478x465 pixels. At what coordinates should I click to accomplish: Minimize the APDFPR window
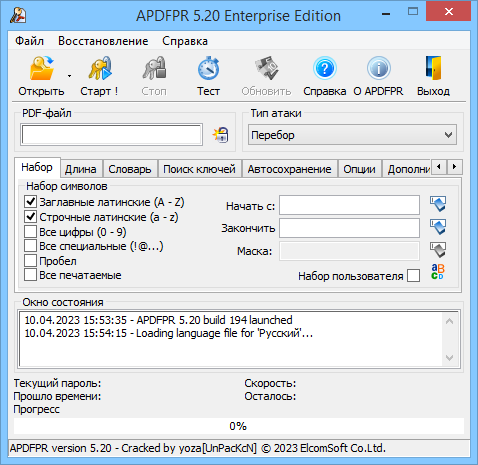386,13
